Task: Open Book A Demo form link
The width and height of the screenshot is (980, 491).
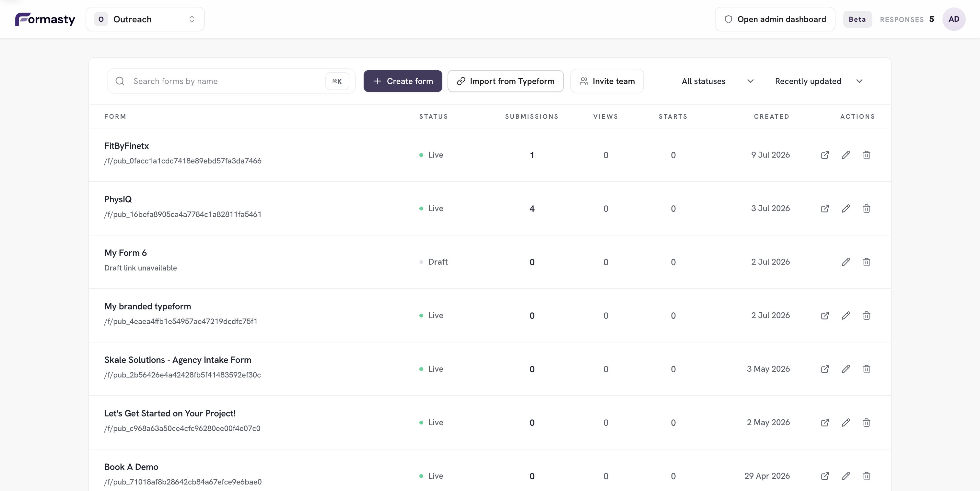Action: tap(825, 476)
